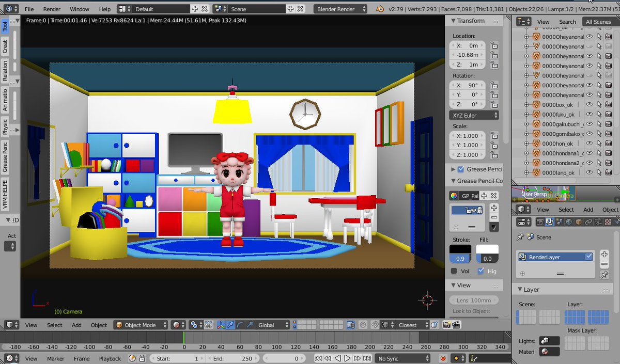Click the Object properties cube icon

click(x=579, y=222)
